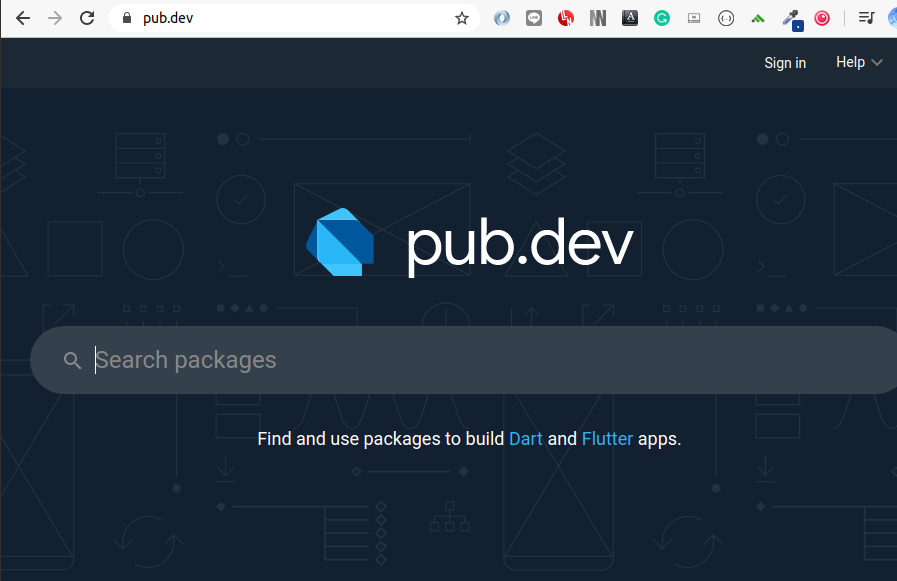Reload the pub.dev page
The image size is (897, 581).
[87, 18]
